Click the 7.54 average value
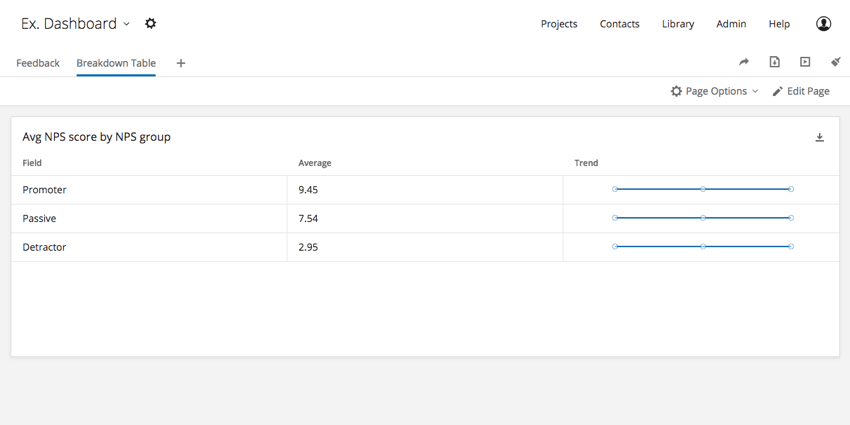 point(308,218)
